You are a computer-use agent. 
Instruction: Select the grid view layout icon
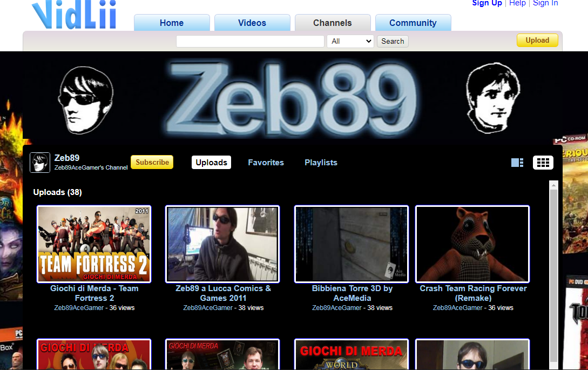[x=543, y=163]
